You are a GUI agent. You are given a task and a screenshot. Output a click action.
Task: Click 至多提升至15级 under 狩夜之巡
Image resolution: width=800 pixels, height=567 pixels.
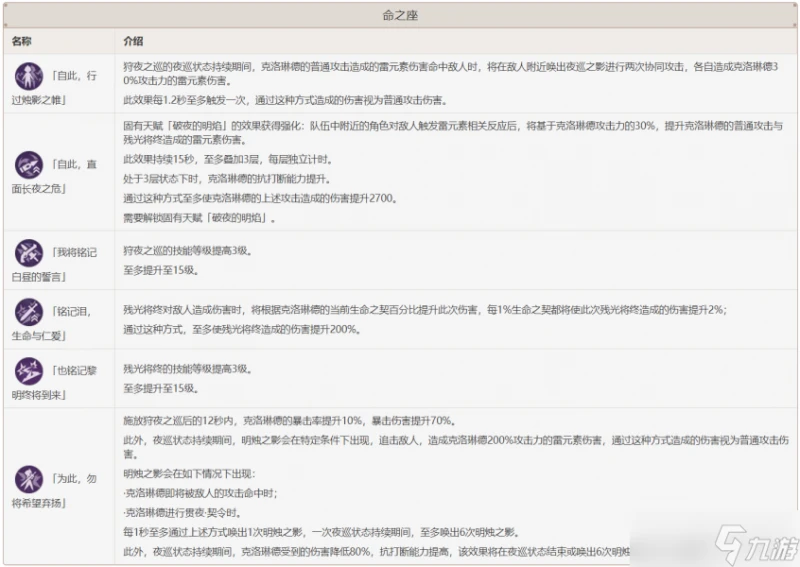(161, 270)
